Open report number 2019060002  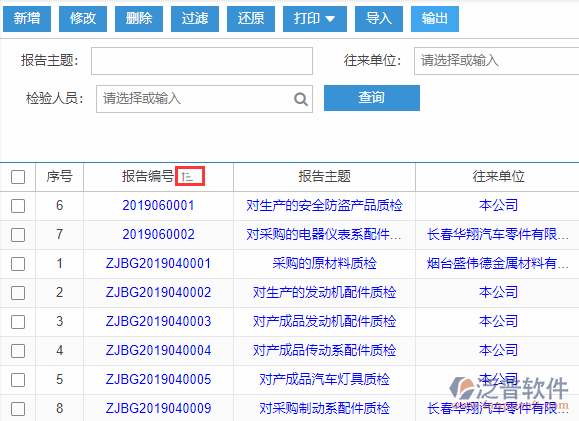tap(158, 235)
